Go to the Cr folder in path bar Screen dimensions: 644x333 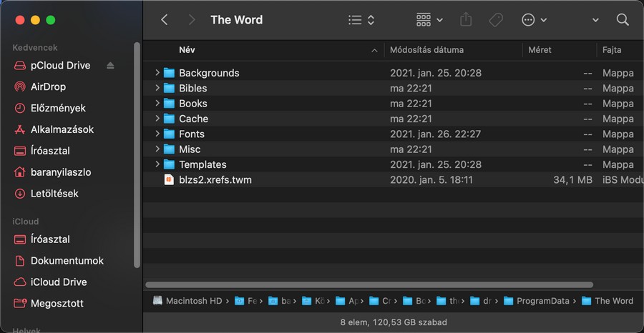[381, 301]
